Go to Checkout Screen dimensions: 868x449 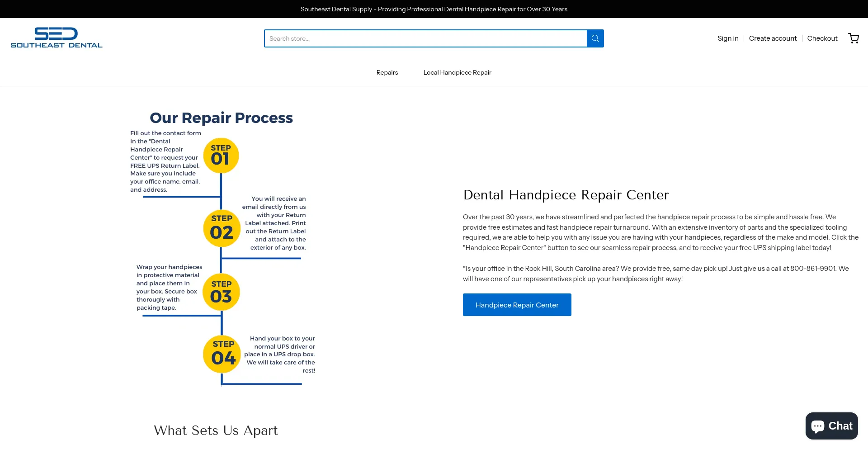822,38
